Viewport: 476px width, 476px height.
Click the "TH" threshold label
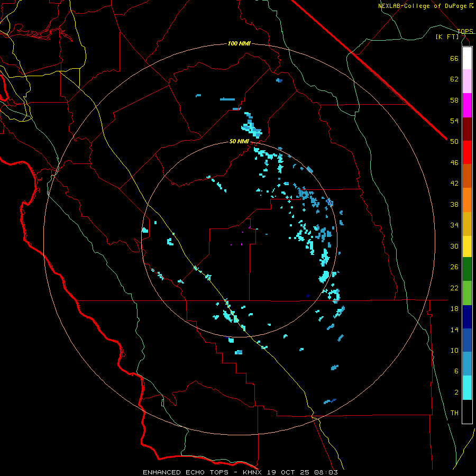[454, 413]
